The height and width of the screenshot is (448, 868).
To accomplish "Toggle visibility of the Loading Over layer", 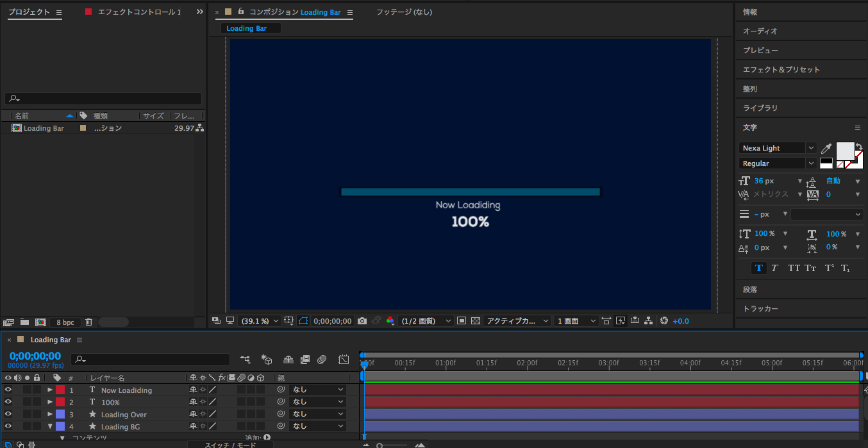I will [8, 414].
